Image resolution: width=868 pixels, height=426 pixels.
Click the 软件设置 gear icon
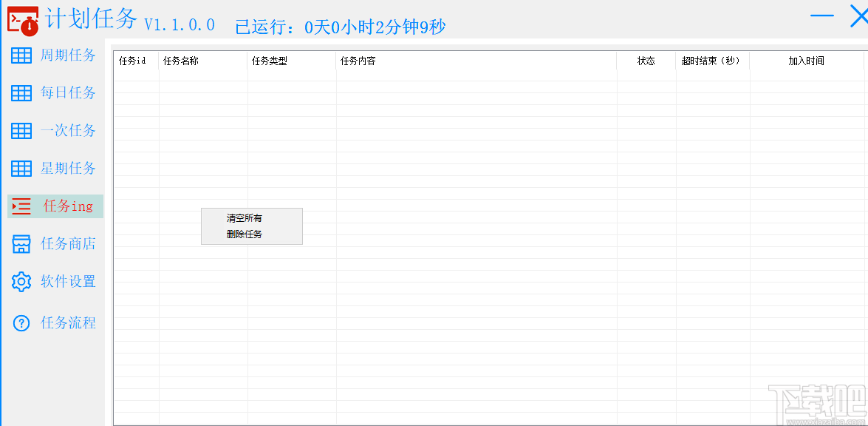[21, 281]
